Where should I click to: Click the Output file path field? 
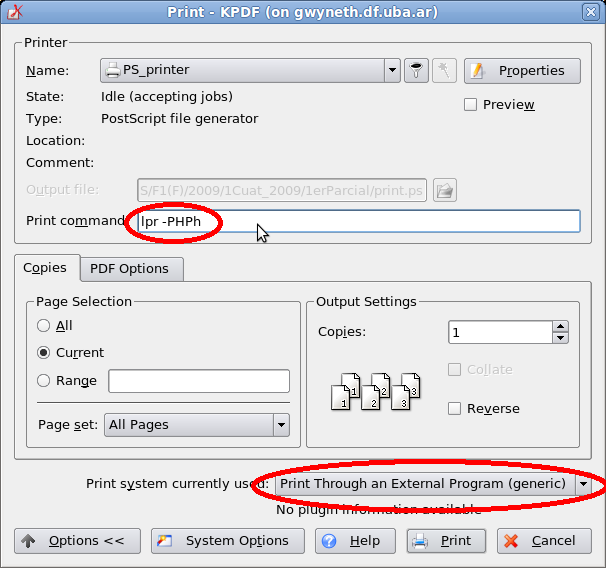point(282,190)
